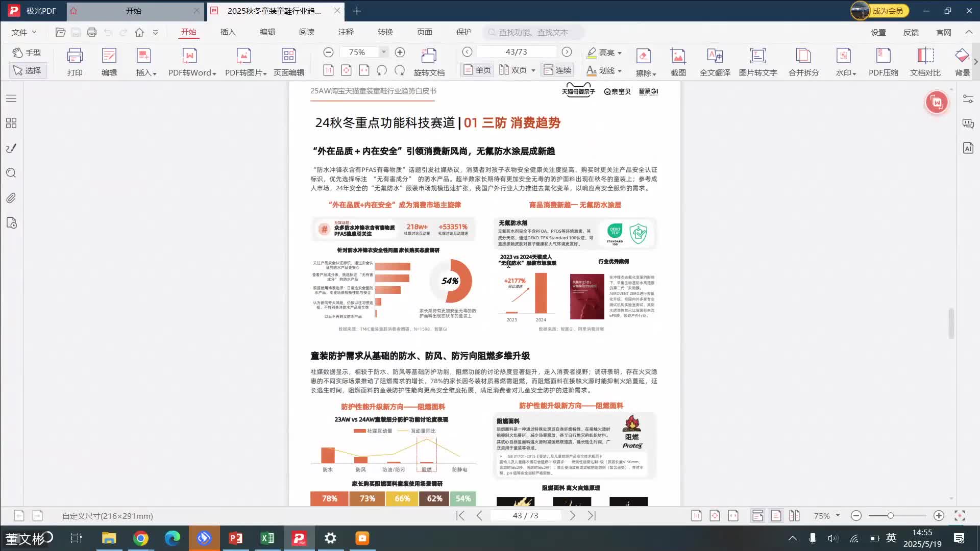Open the 页面编辑 page editor
980x551 pixels.
pos(289,61)
